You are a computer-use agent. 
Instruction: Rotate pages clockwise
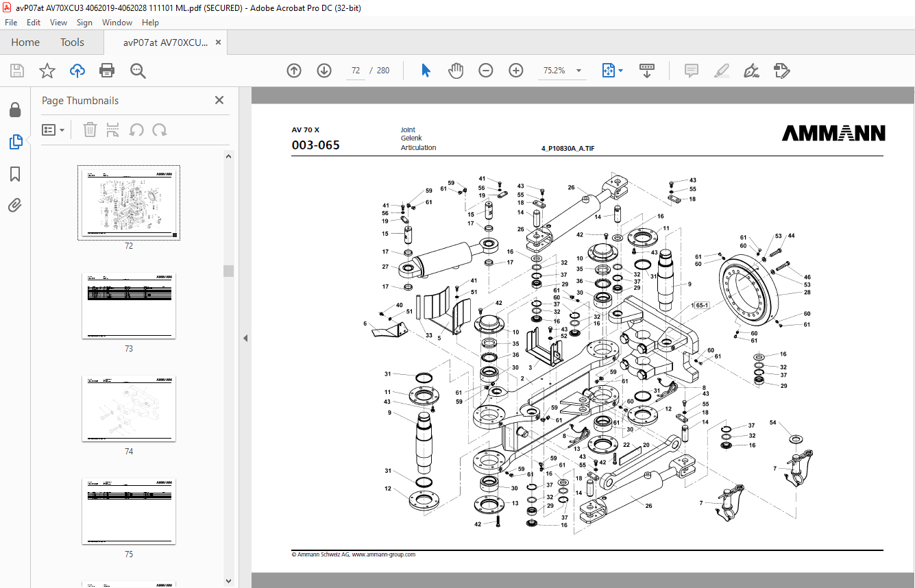tap(160, 130)
